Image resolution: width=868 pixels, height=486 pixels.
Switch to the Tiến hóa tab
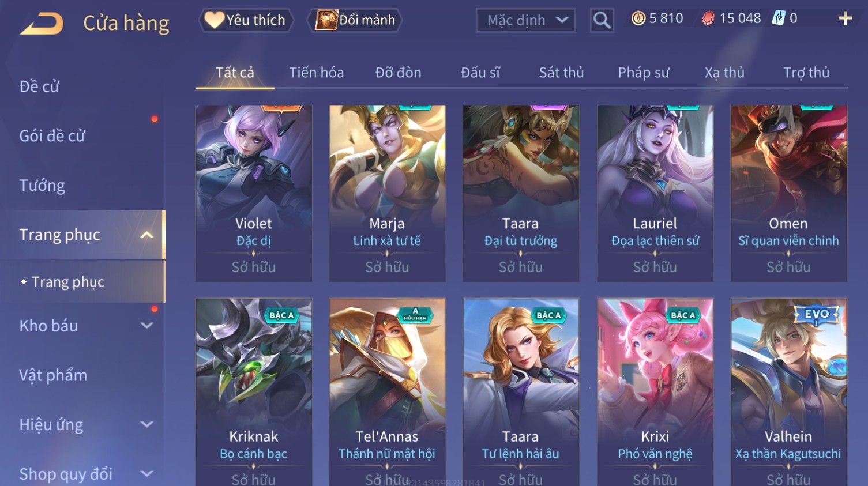tap(316, 73)
